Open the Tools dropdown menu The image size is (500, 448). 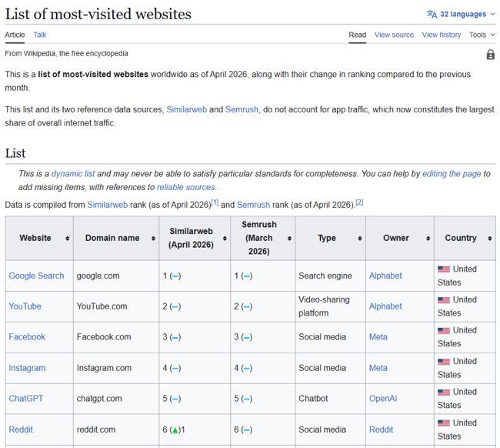tap(482, 35)
